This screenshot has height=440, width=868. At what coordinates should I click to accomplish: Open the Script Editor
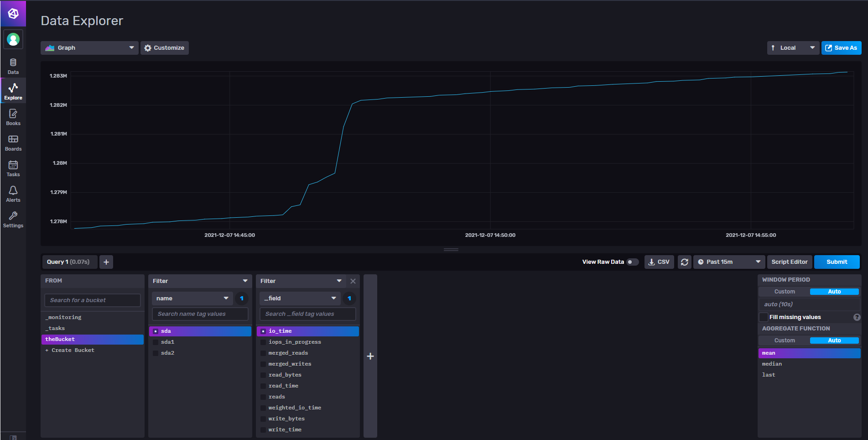click(x=789, y=262)
